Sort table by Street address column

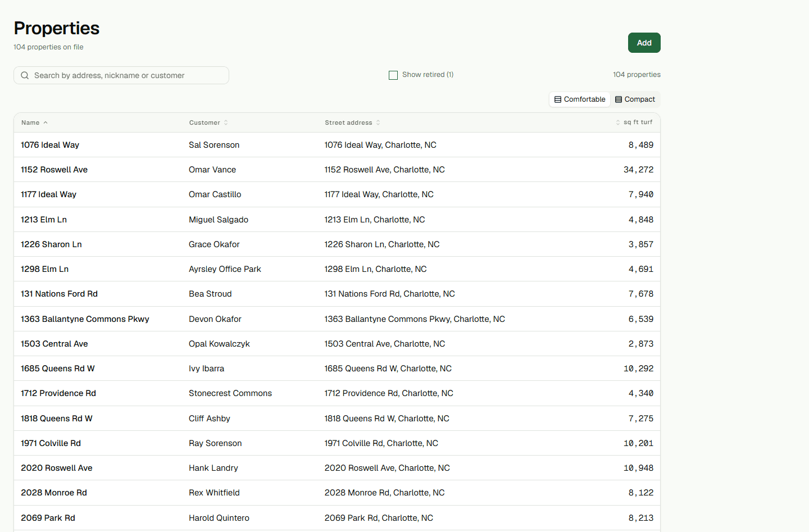click(352, 122)
